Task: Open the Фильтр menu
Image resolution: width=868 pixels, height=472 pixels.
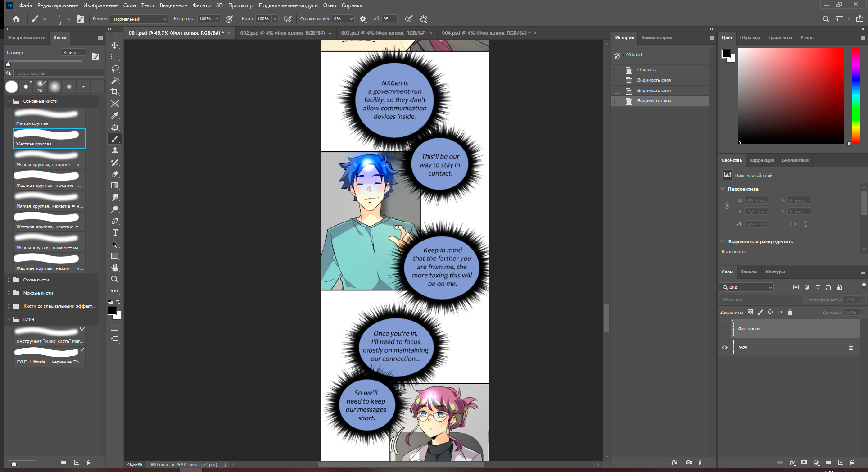Action: pyautogui.click(x=201, y=5)
